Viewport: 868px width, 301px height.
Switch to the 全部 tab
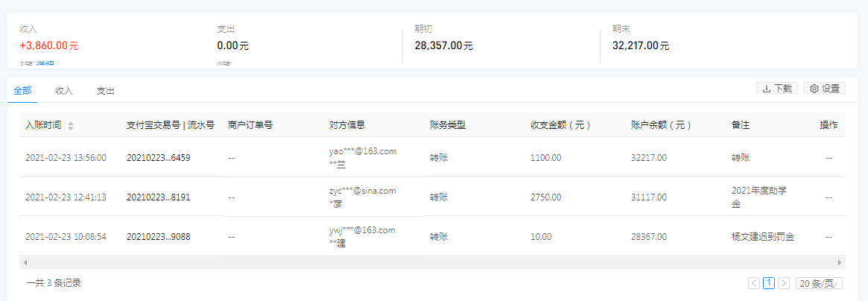pos(22,91)
